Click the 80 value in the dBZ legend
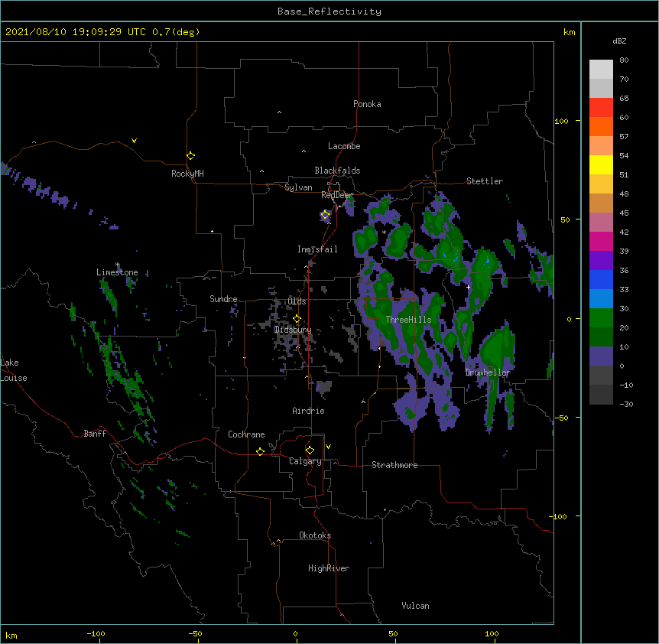This screenshot has width=659, height=644. tap(624, 60)
